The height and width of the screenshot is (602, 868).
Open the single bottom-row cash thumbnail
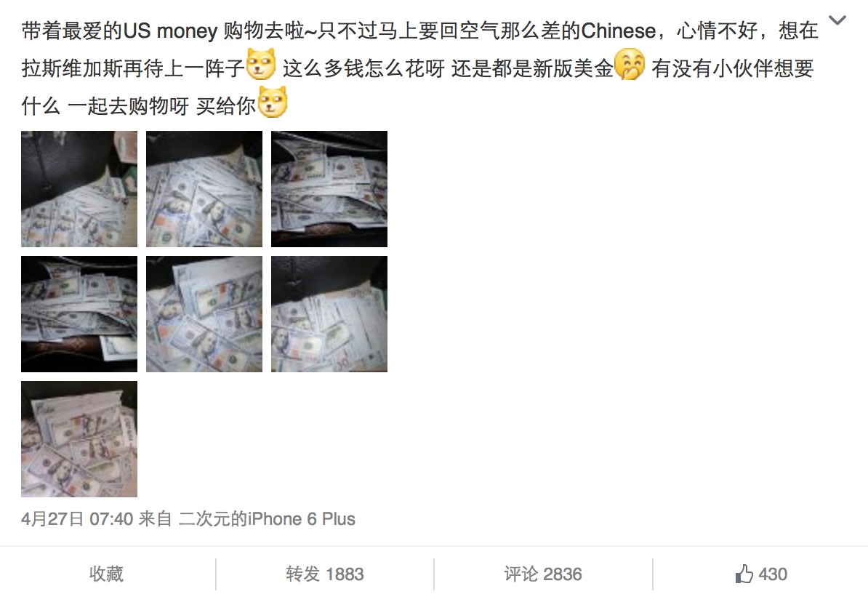click(79, 439)
